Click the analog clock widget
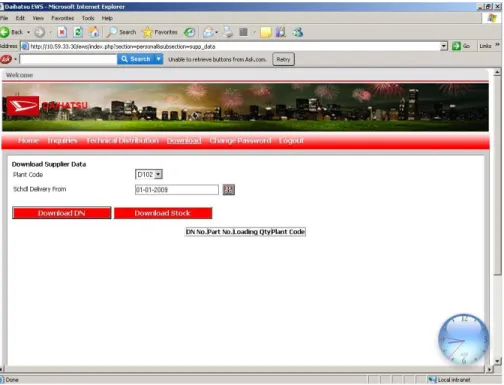504x385 pixels. (x=463, y=339)
